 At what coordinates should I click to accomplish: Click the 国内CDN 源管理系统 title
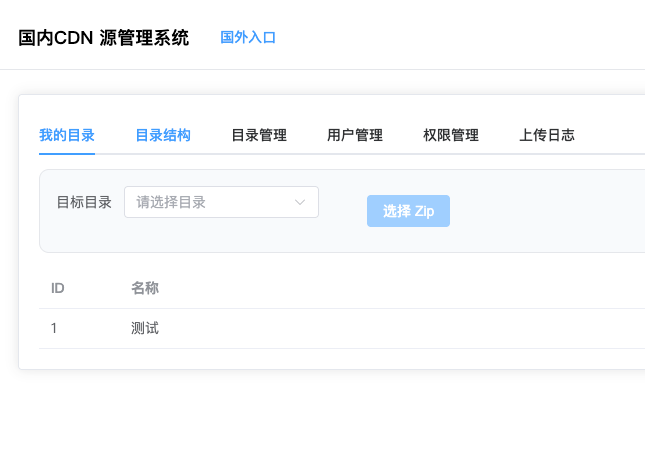pyautogui.click(x=103, y=39)
